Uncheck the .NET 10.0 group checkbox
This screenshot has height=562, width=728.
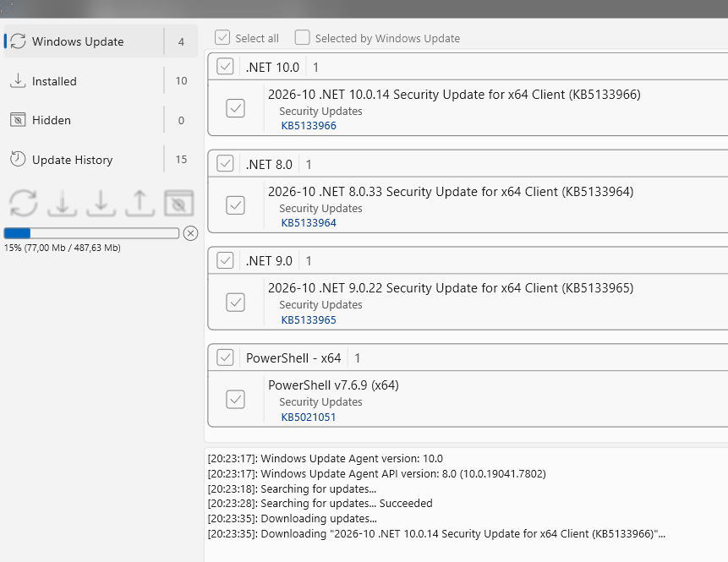coord(225,67)
